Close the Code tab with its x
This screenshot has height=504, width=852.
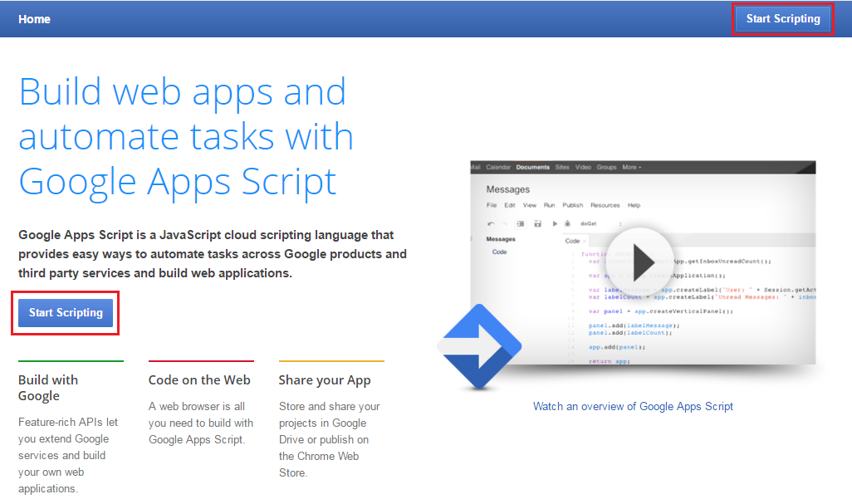(x=585, y=239)
